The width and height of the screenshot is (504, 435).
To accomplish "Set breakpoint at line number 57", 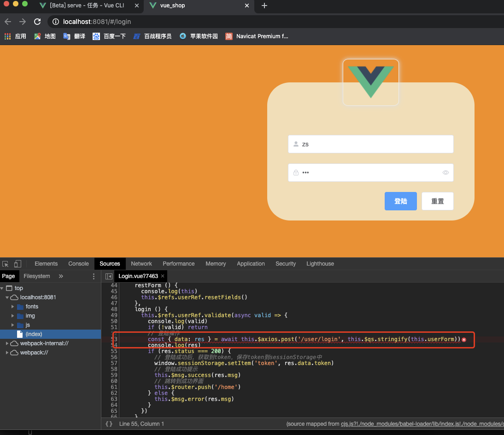I will click(114, 363).
